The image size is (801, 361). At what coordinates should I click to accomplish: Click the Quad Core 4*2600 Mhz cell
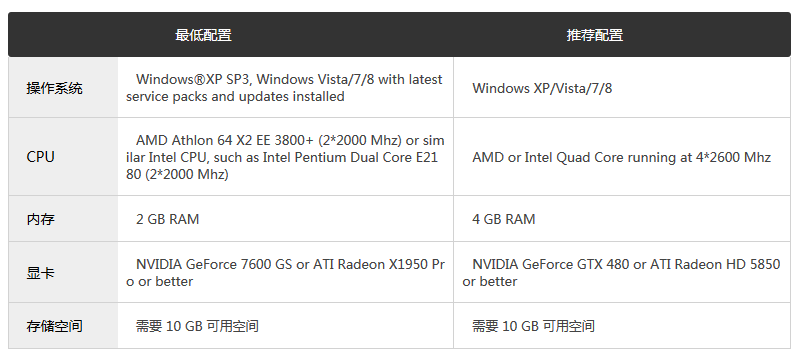click(x=622, y=157)
